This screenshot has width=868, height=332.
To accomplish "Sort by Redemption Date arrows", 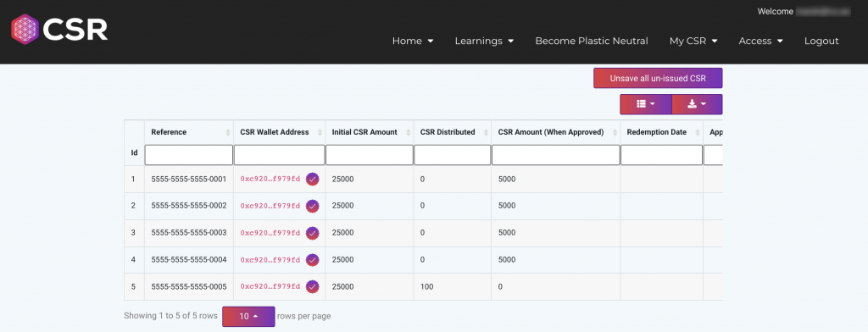I will [698, 133].
